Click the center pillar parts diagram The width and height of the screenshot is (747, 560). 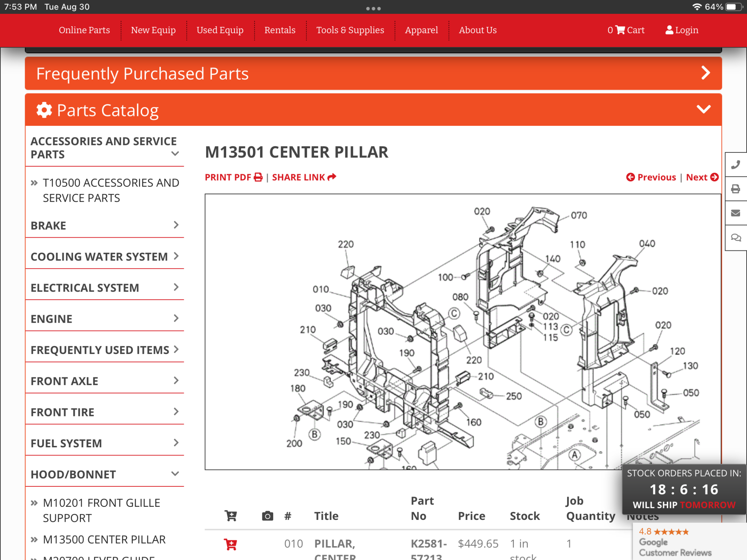pyautogui.click(x=462, y=332)
